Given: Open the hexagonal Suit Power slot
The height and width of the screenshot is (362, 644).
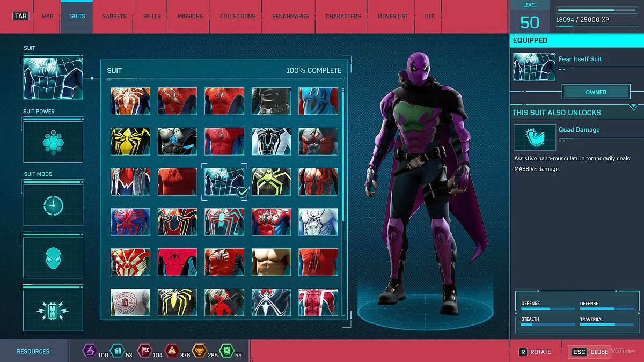Looking at the screenshot, I should pos(53,142).
